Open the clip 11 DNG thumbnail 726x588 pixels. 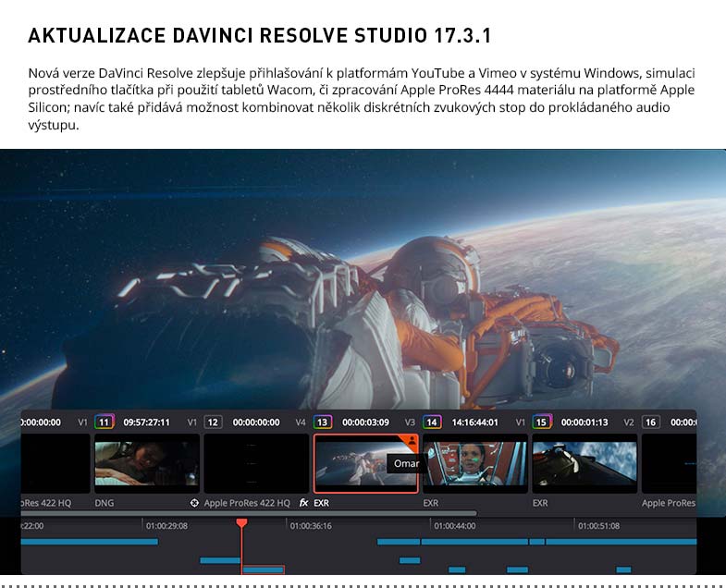[147, 463]
